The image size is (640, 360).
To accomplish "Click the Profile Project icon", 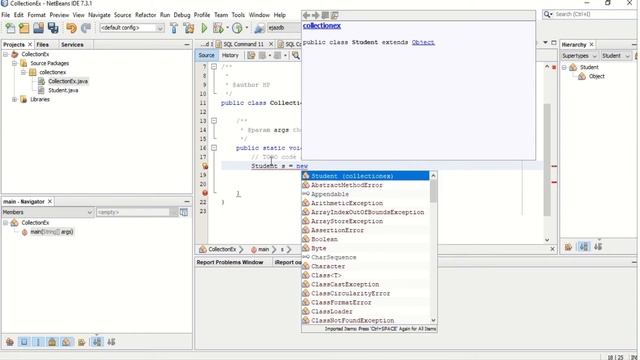I will click(x=237, y=28).
